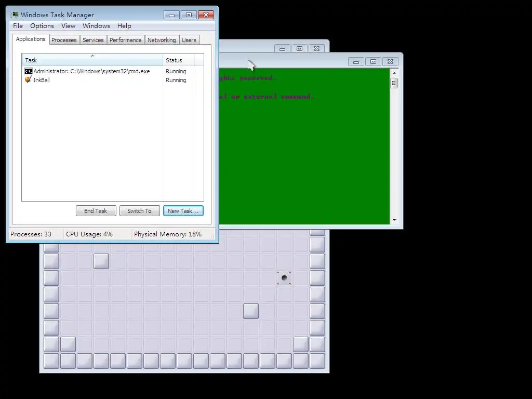532x399 pixels.
Task: Sort list by the Task column header
Action: tap(92, 60)
